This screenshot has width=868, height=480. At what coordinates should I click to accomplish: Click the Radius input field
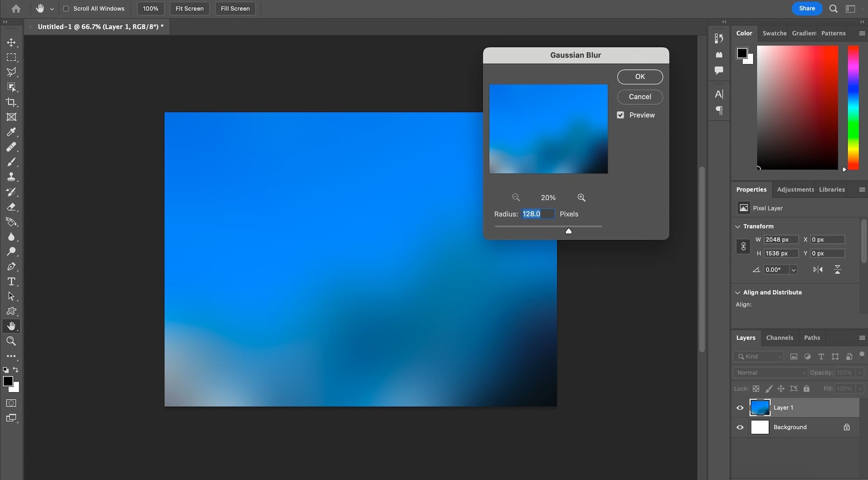click(x=537, y=214)
